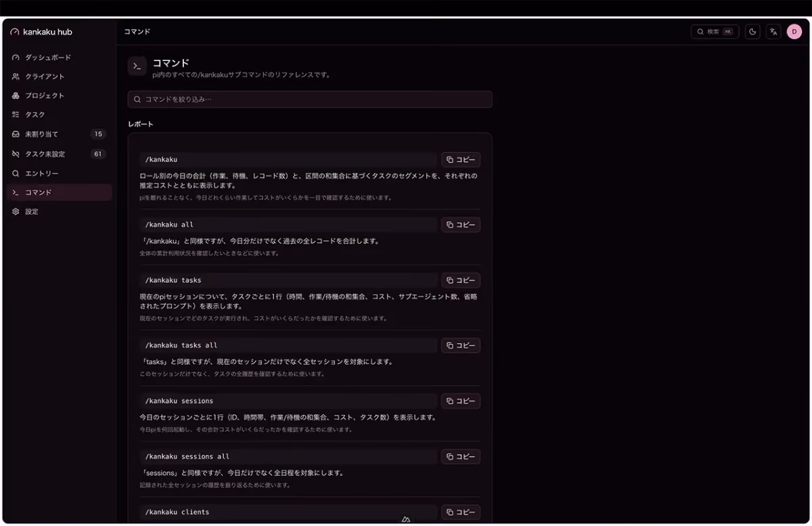Click the クライアント people icon
The image size is (812, 526).
(x=16, y=76)
